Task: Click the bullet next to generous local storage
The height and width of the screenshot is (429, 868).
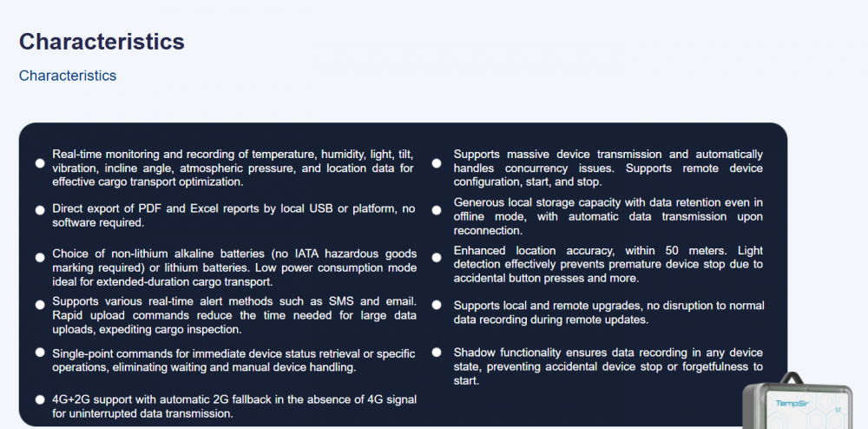Action: click(436, 210)
